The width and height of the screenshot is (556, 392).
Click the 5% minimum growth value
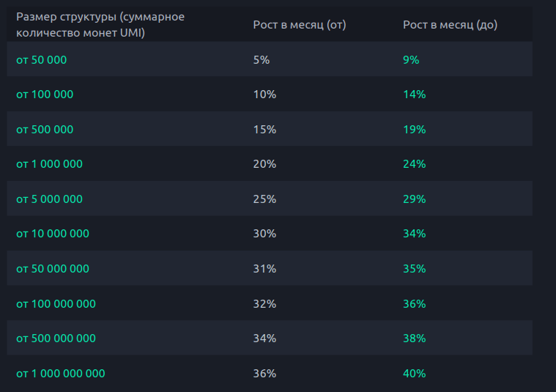click(x=262, y=60)
